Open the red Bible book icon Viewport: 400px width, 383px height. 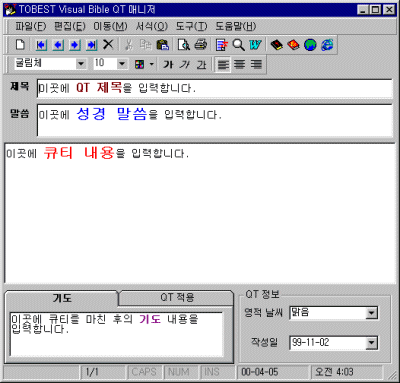coord(293,45)
